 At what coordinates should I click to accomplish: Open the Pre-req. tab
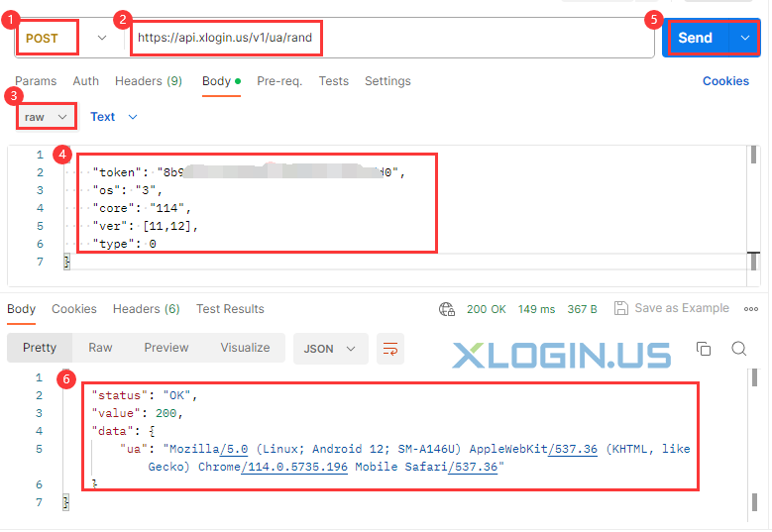pyautogui.click(x=279, y=81)
